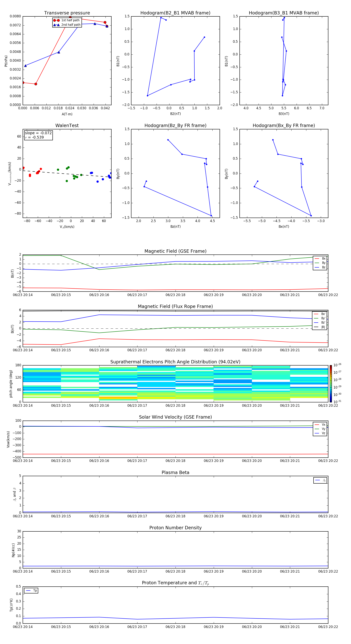Click 'Hodogram(B3_B1 MVAB frame)' title

(284, 13)
